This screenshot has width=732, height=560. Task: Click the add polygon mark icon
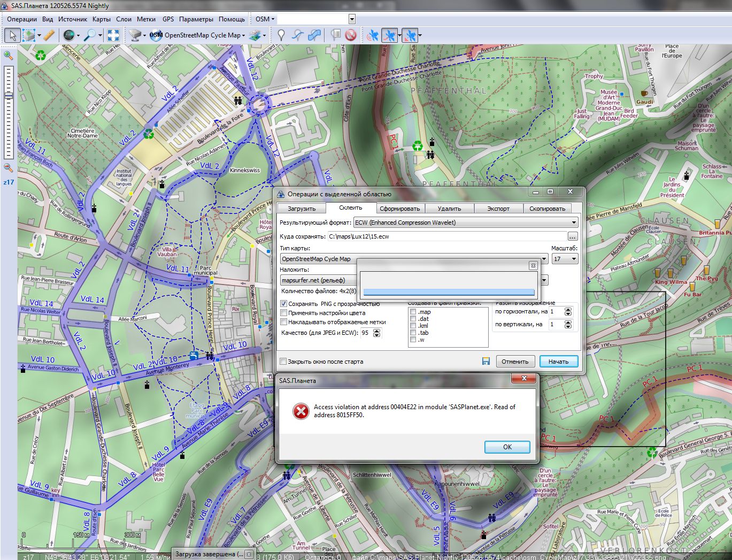(315, 35)
